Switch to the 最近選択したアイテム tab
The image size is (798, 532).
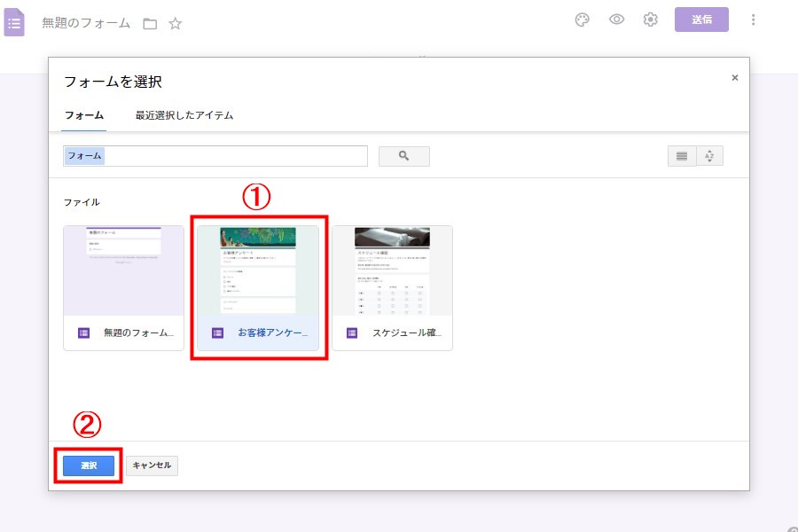pyautogui.click(x=184, y=115)
